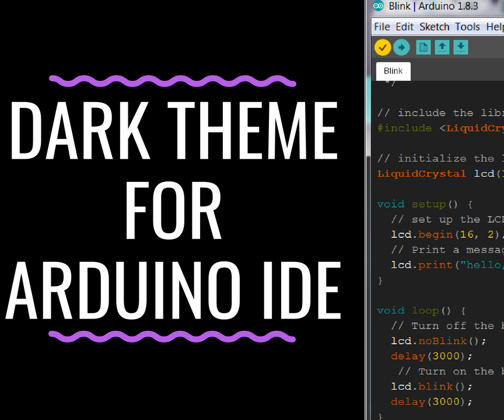Create a new sketch via toolbar icon
This screenshot has width=504, height=420.
coord(422,47)
